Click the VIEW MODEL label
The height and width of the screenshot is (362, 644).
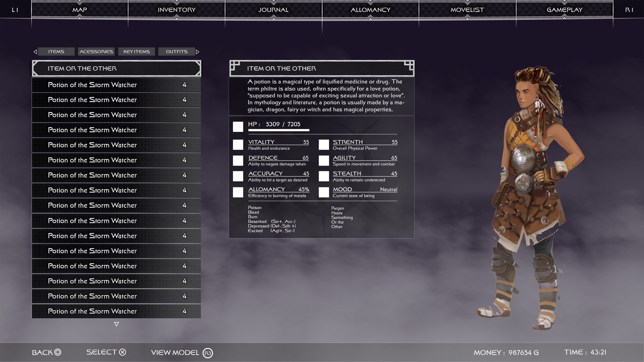(x=175, y=353)
